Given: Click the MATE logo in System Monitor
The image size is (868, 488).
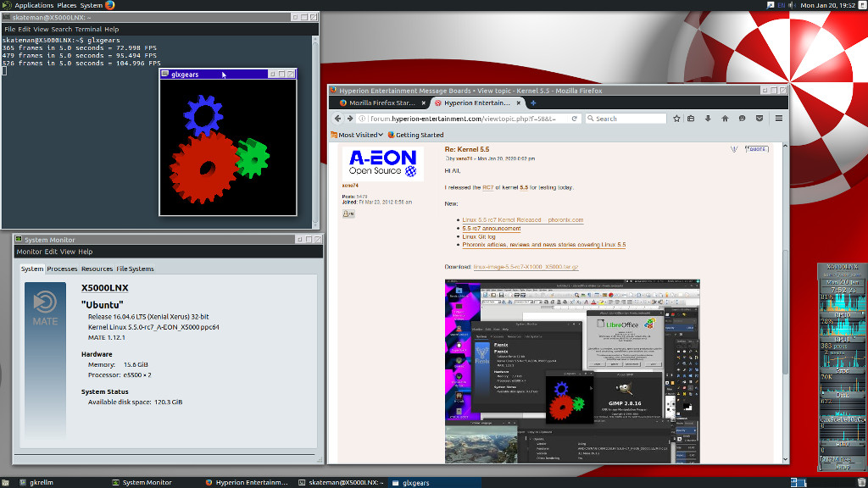Looking at the screenshot, I should [45, 310].
